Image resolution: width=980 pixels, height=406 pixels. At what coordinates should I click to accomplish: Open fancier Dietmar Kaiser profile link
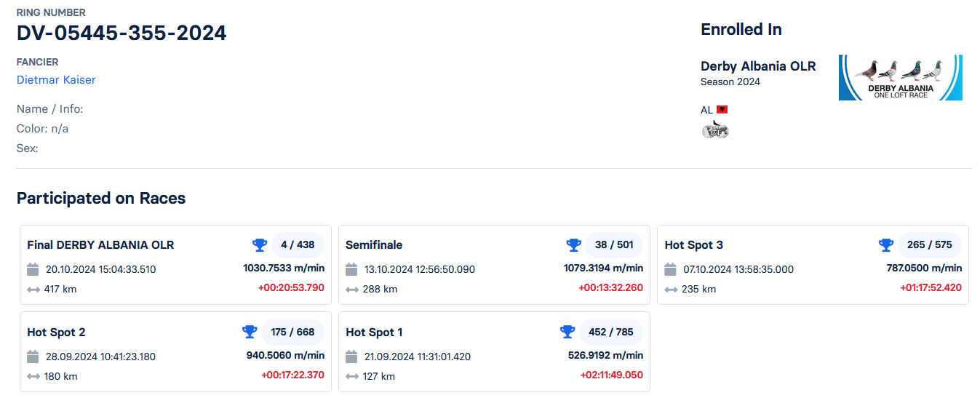click(x=56, y=80)
